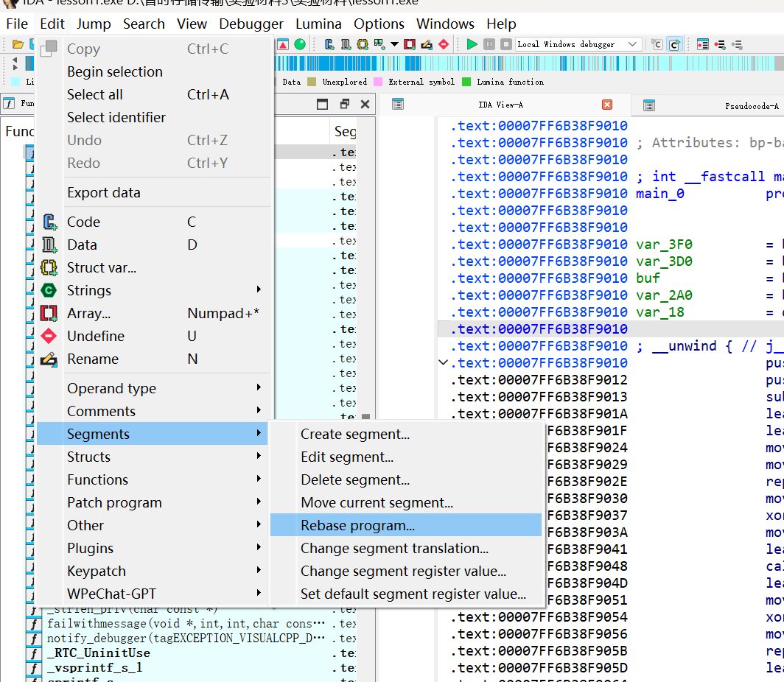Choose Rebase program from Segments submenu
The image size is (784, 682).
pyautogui.click(x=406, y=525)
